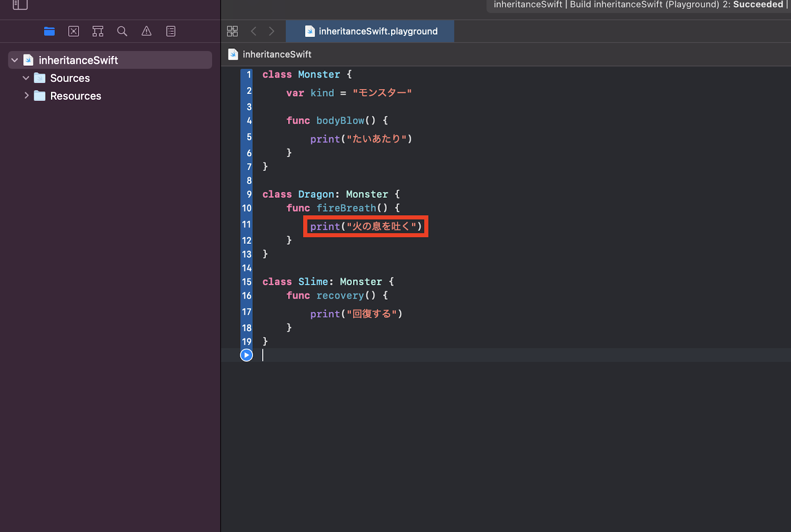791x532 pixels.
Task: Select the Resources folder row
Action: coord(110,96)
